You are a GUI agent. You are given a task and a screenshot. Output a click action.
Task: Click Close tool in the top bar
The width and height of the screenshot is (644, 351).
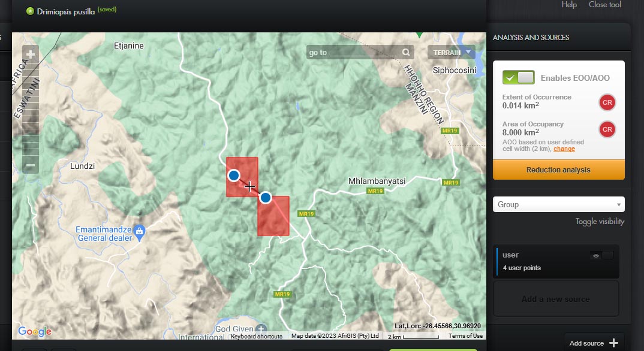point(604,5)
